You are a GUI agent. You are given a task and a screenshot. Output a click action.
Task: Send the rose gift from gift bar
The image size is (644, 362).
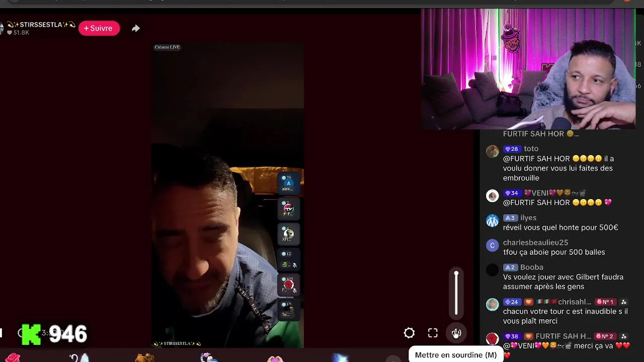click(13, 357)
